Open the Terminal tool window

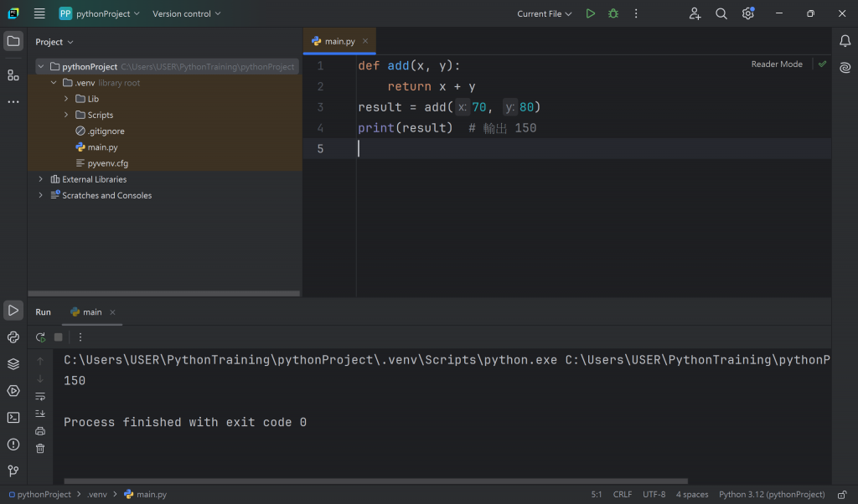[13, 418]
